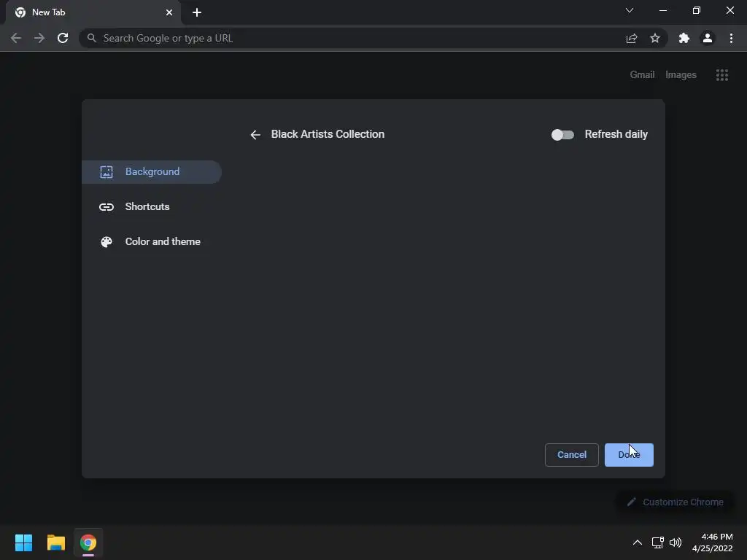Click the Cancel button
747x560 pixels.
tap(572, 455)
